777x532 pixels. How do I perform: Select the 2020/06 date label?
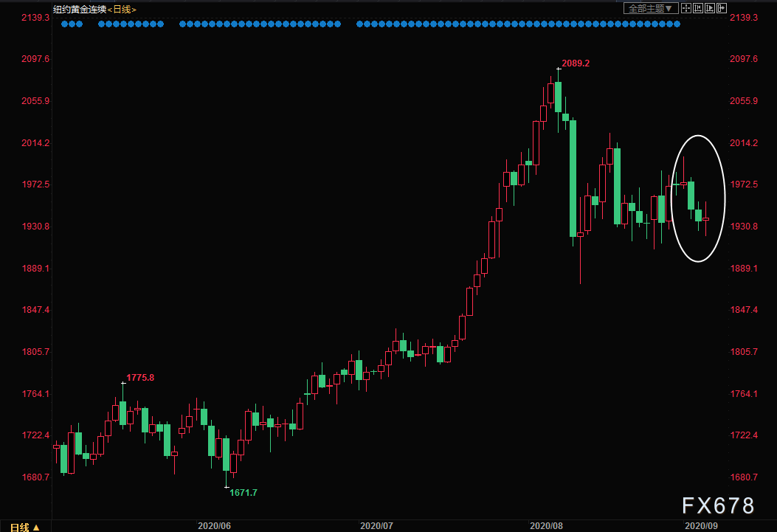tap(215, 526)
